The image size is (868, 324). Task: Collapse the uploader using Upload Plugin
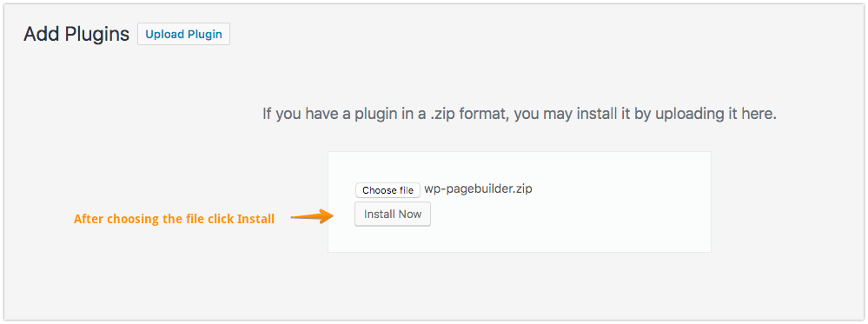pos(183,35)
